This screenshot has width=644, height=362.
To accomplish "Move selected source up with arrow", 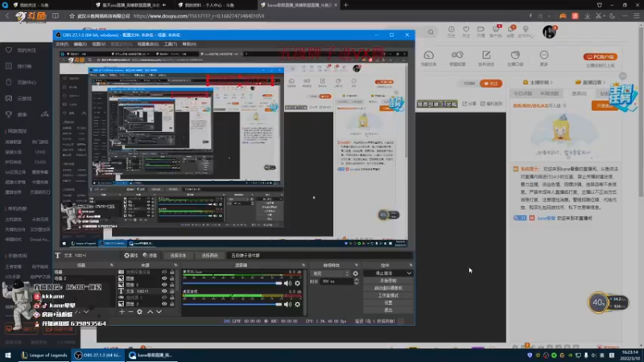I will pyautogui.click(x=150, y=312).
